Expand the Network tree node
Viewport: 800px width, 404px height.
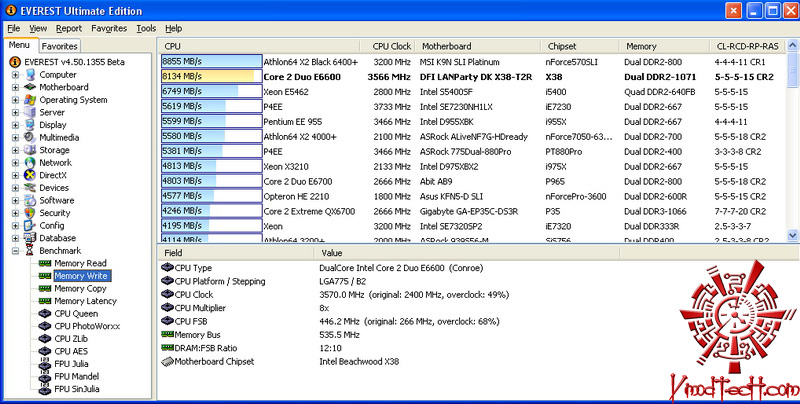tap(15, 163)
